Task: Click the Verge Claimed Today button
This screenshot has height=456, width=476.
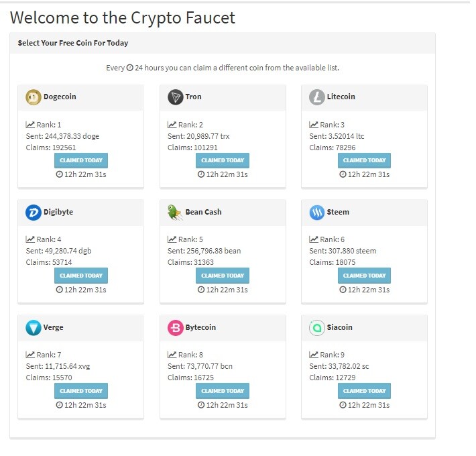Action: [x=81, y=391]
